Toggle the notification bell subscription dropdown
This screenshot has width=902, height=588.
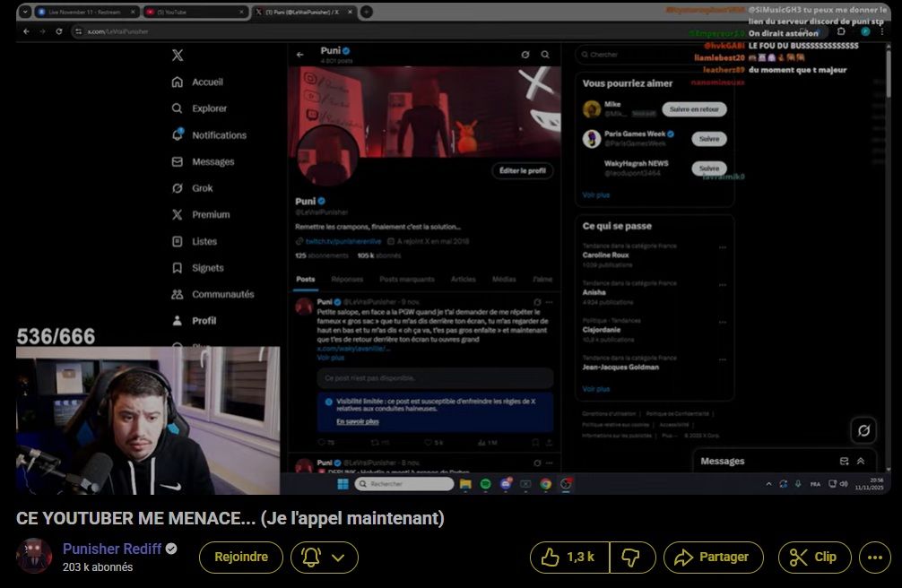coord(325,558)
